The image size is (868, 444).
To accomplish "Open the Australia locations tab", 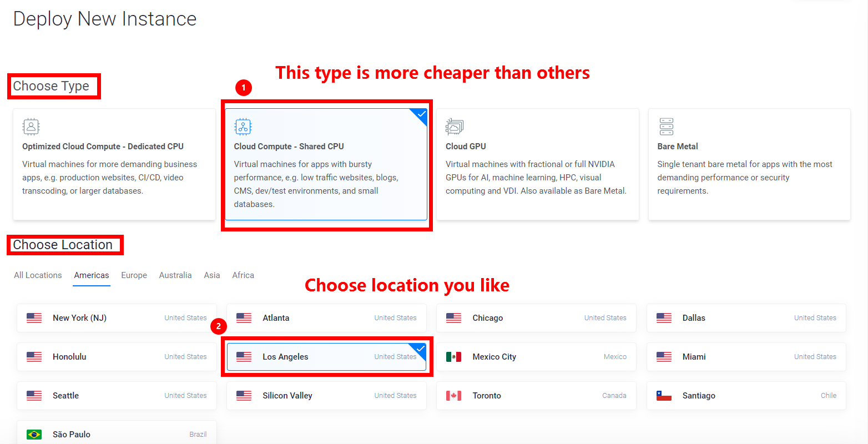I will coord(175,275).
